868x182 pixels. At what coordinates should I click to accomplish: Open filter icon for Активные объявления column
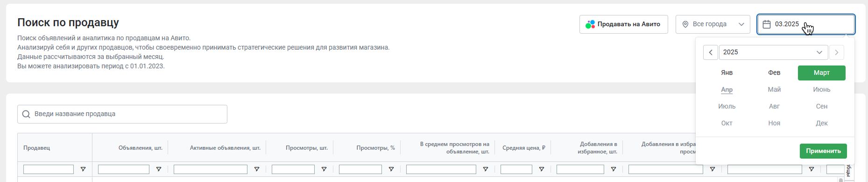click(x=257, y=169)
